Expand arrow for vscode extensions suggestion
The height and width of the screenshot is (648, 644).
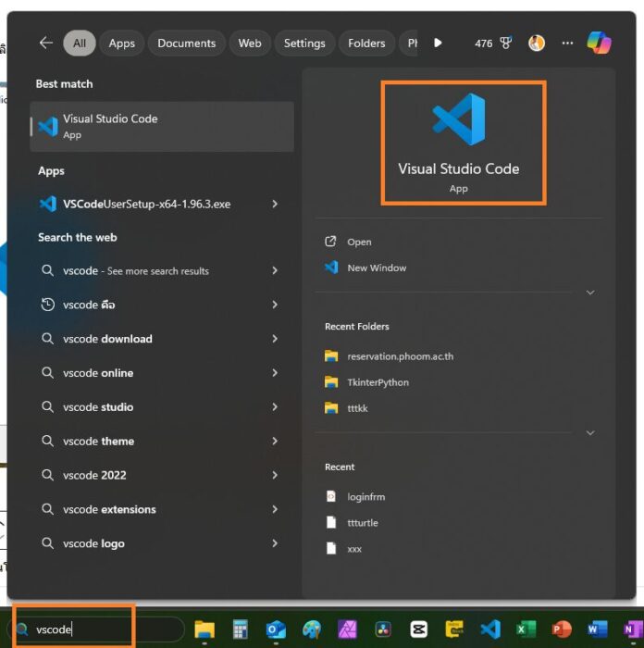[275, 509]
